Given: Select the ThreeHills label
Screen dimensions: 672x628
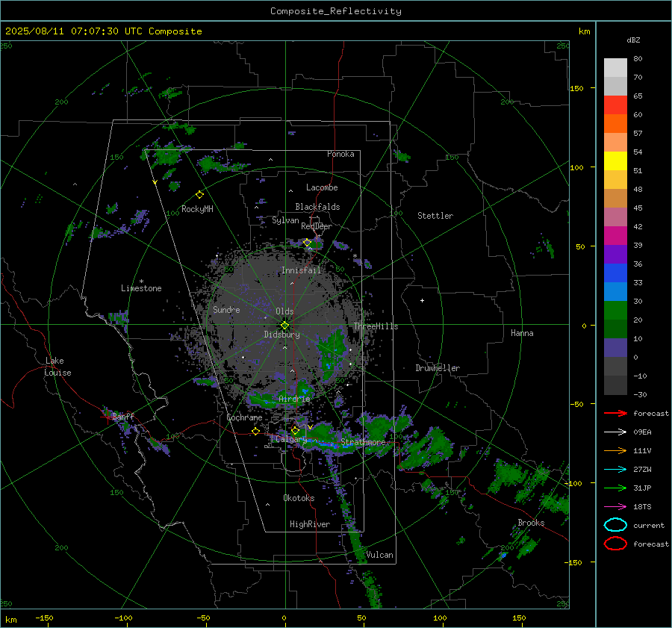Looking at the screenshot, I should coord(376,326).
